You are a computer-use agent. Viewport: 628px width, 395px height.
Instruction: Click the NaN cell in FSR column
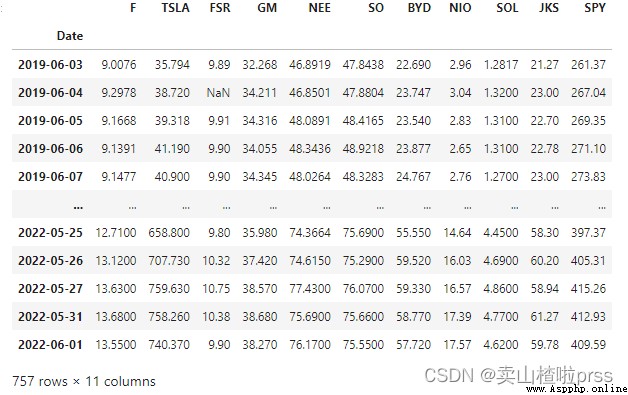coord(218,93)
